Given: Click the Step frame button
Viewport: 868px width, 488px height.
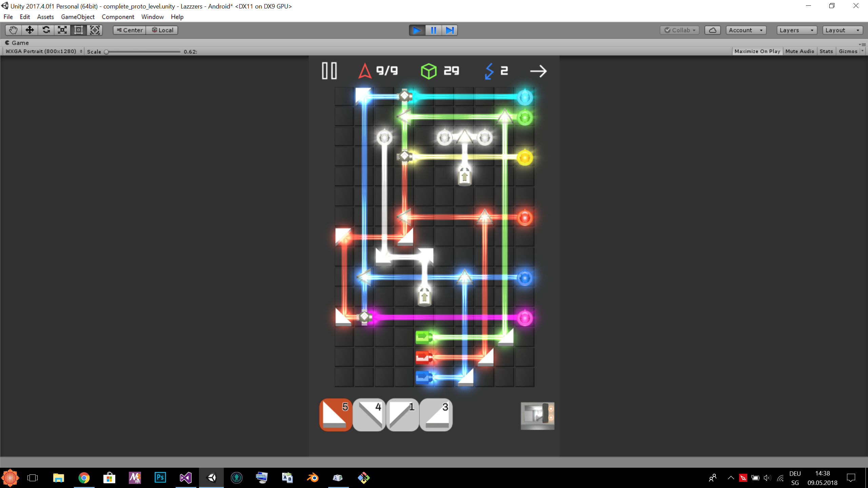Looking at the screenshot, I should (x=450, y=30).
